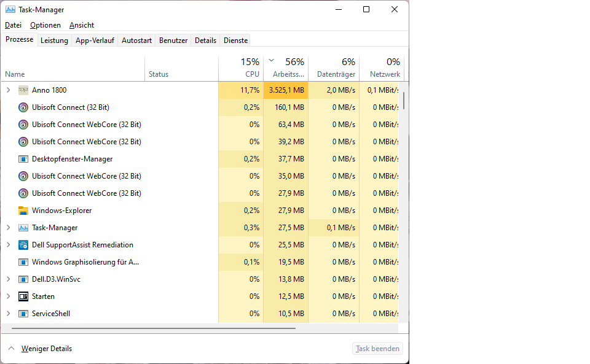Click the Weniger Details link

coord(47,349)
